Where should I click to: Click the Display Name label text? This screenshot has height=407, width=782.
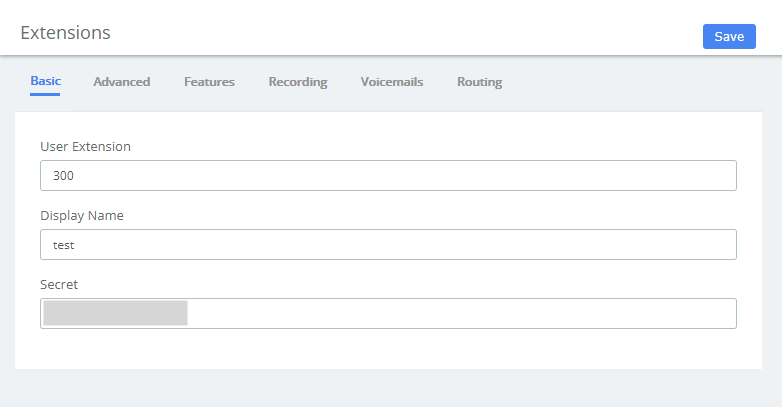click(81, 216)
